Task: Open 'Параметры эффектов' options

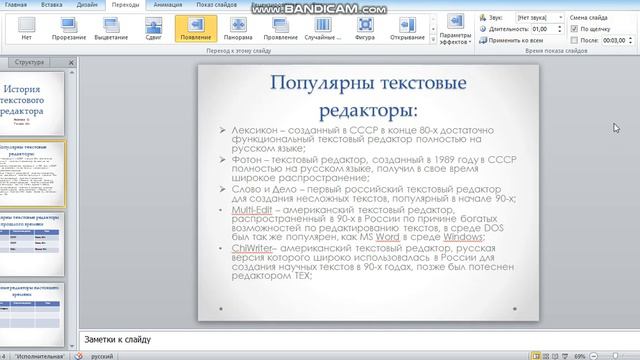Action: 455,29
